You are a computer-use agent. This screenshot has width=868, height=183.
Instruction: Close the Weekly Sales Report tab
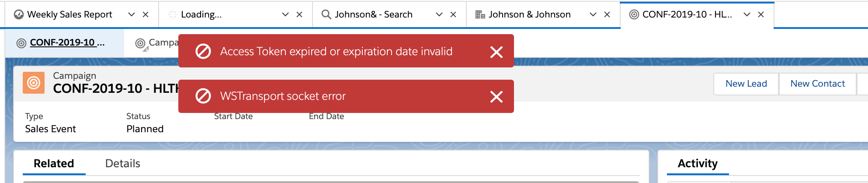click(x=146, y=14)
